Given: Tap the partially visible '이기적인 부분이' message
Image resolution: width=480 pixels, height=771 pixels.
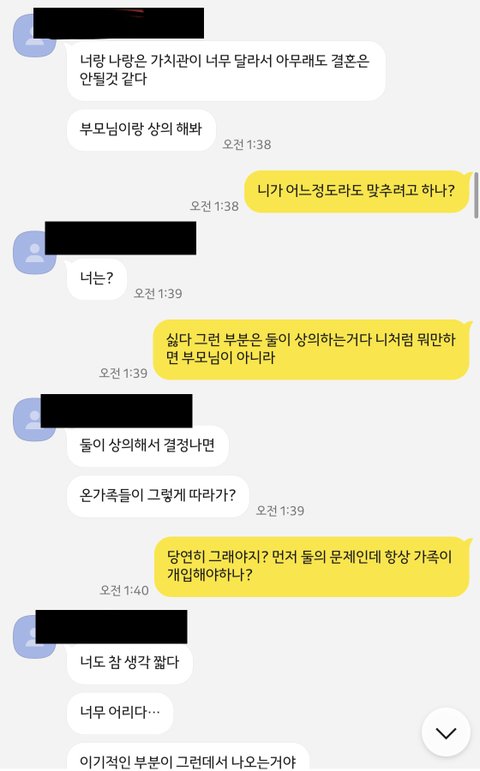Looking at the screenshot, I should click(188, 757).
